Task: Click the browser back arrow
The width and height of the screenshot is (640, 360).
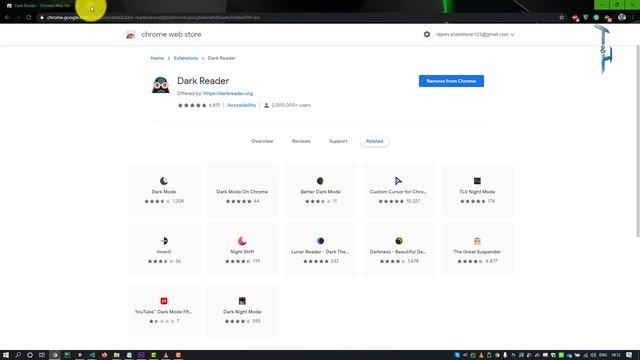Action: pos(7,18)
